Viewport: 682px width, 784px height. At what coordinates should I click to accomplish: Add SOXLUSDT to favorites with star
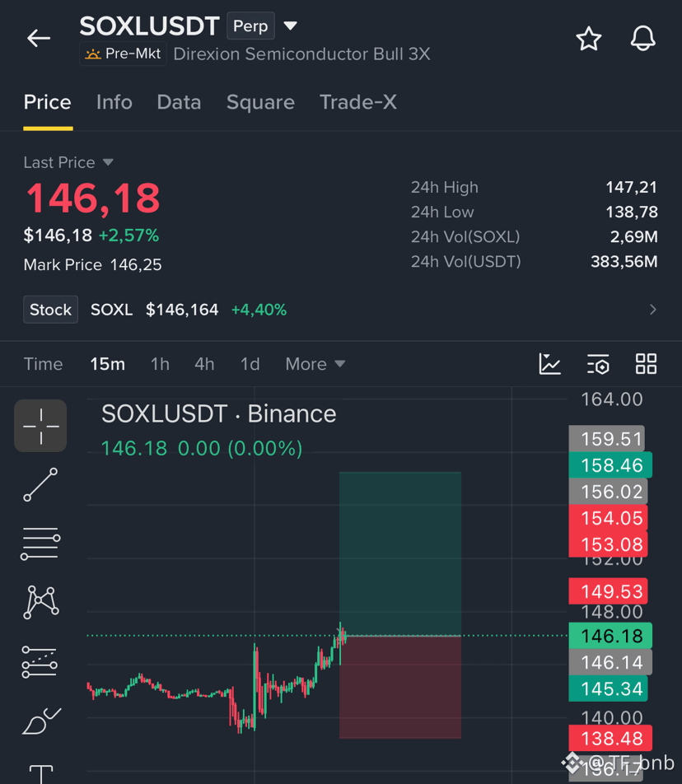[588, 39]
